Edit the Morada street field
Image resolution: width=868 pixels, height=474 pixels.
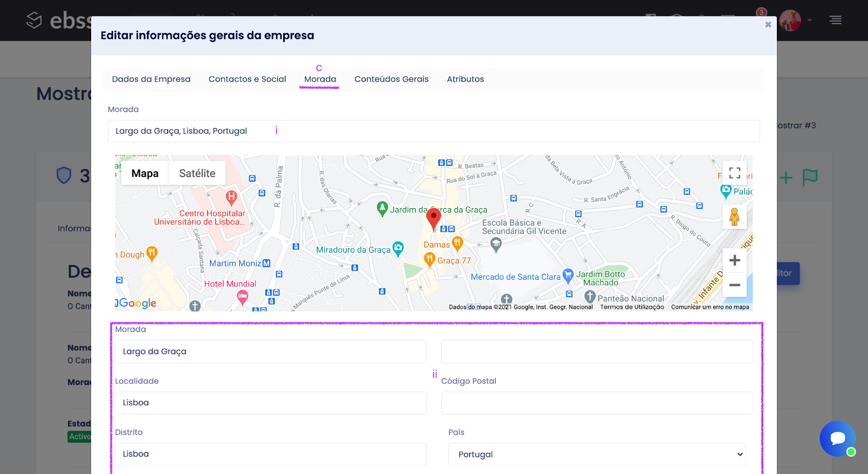(x=271, y=351)
